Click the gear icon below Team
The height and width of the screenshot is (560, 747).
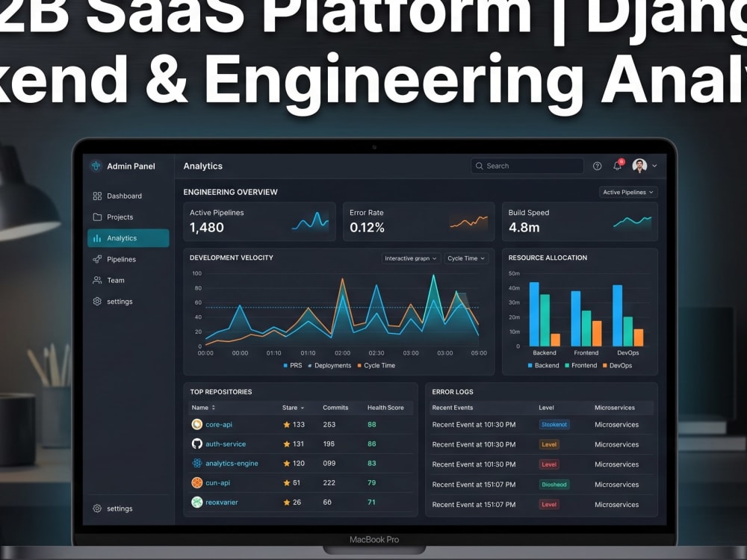(97, 302)
